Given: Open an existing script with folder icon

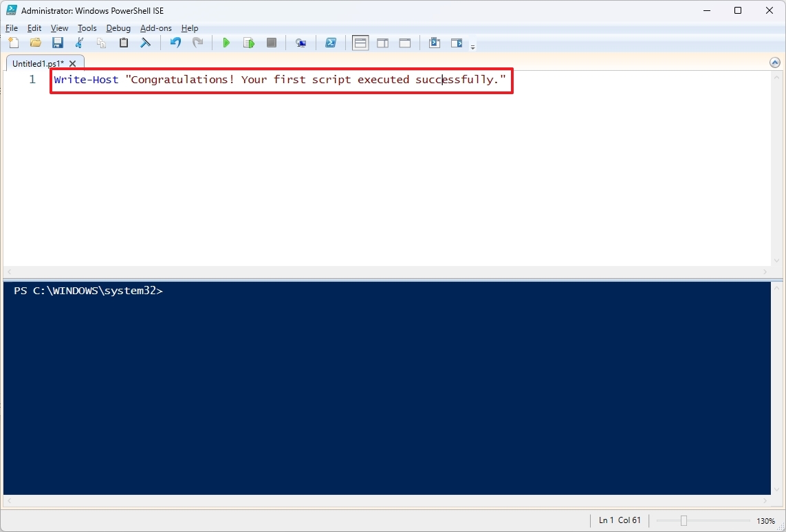Looking at the screenshot, I should pos(36,43).
